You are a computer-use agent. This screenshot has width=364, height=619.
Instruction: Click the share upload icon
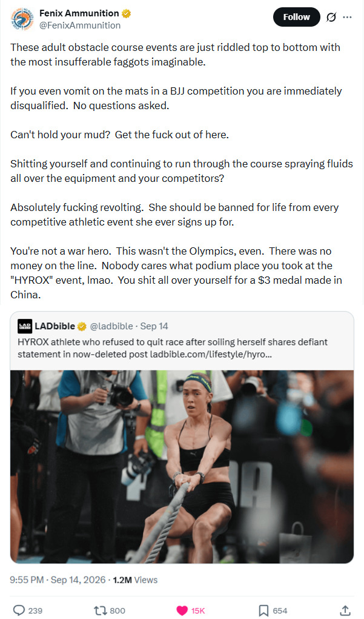(345, 611)
